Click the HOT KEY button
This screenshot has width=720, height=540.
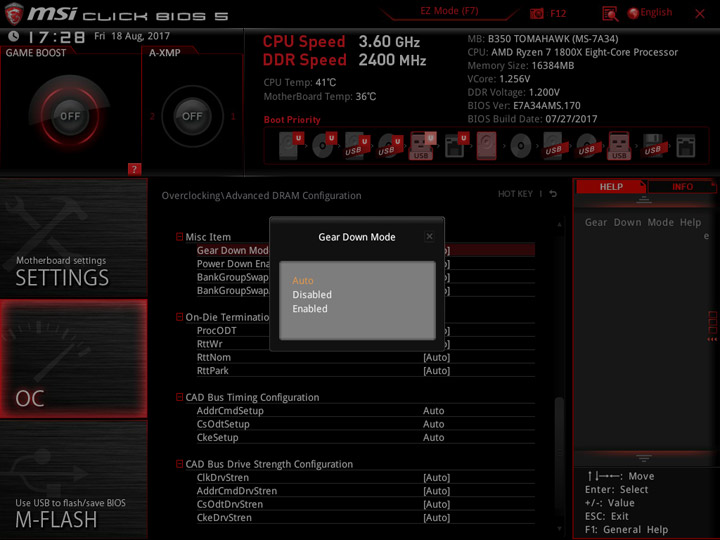(515, 194)
